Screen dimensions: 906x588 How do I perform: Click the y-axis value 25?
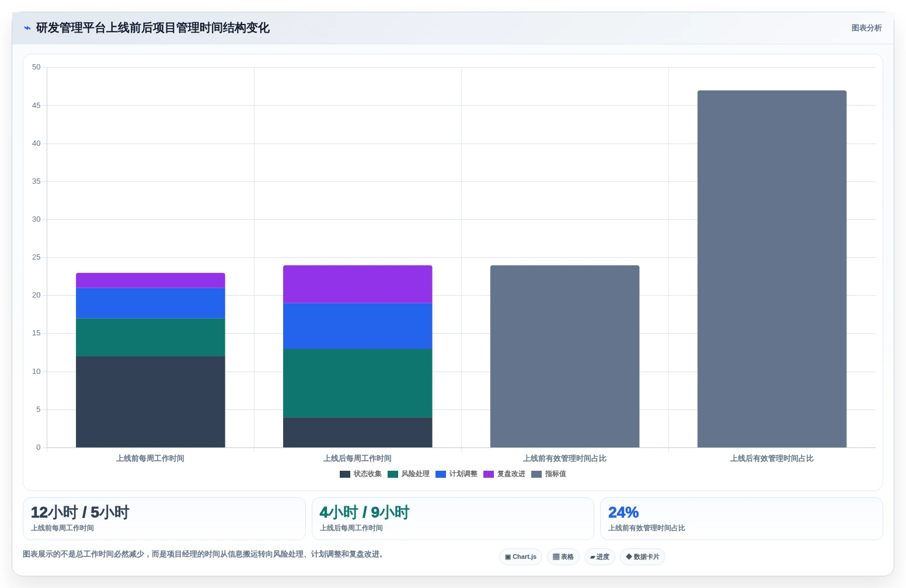click(36, 257)
